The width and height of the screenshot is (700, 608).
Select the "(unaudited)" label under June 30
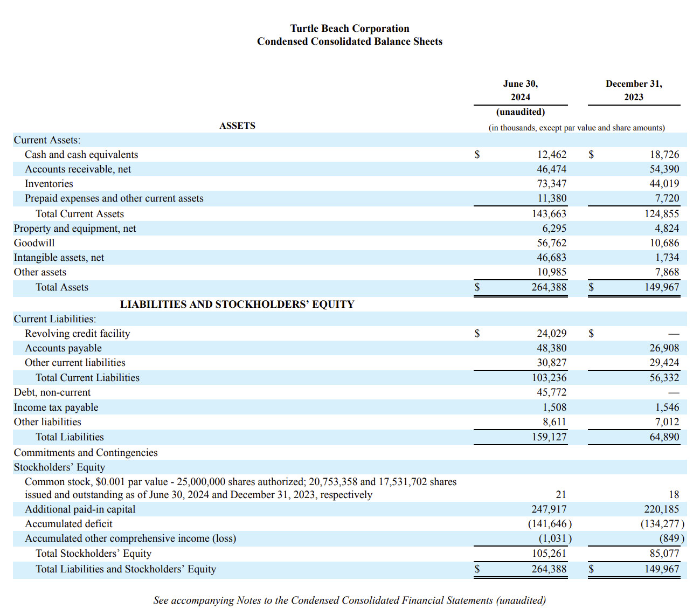521,112
